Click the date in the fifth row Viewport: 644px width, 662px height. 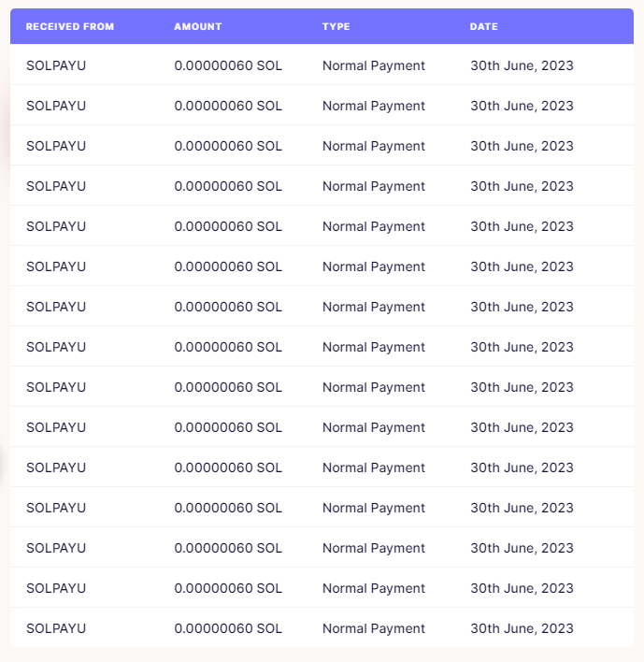pyautogui.click(x=522, y=226)
